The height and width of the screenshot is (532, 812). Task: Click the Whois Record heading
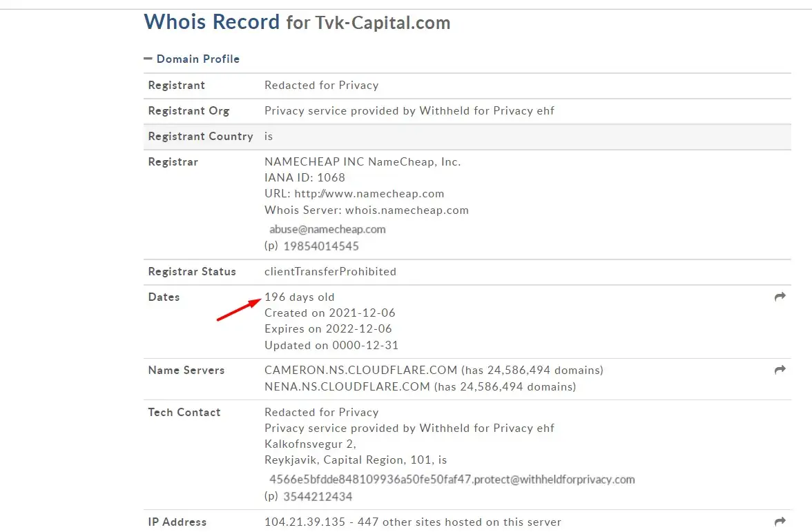211,22
